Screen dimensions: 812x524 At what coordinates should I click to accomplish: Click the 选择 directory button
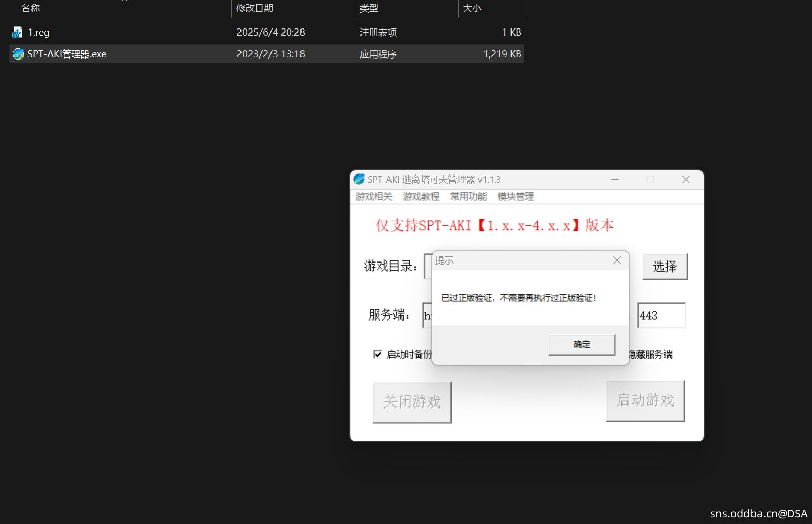[x=665, y=267]
